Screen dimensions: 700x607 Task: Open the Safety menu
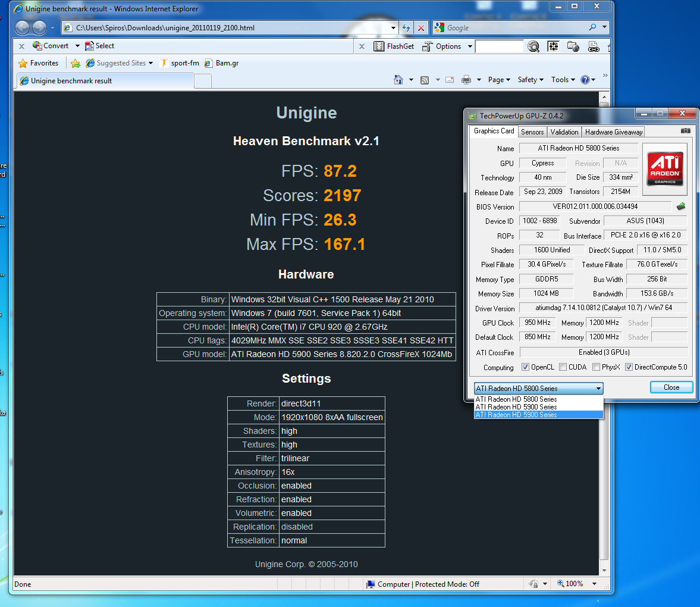(x=531, y=80)
